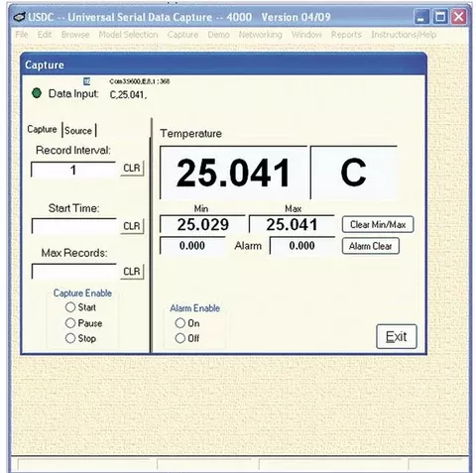This screenshot has width=476, height=473.
Task: Click the Alarm Clear button
Action: 371,246
